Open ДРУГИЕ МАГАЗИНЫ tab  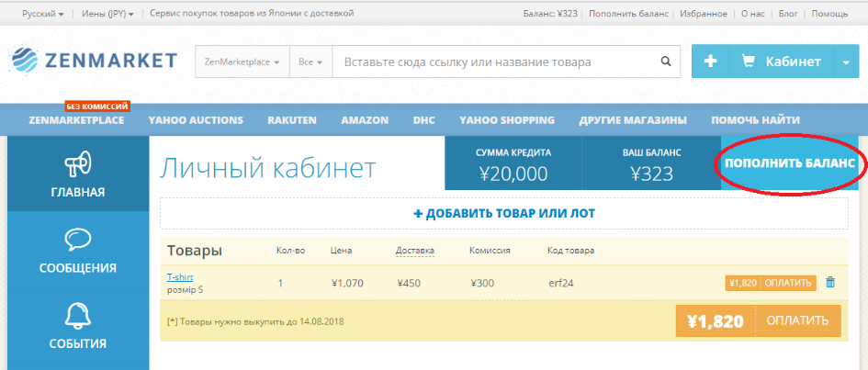pyautogui.click(x=633, y=120)
